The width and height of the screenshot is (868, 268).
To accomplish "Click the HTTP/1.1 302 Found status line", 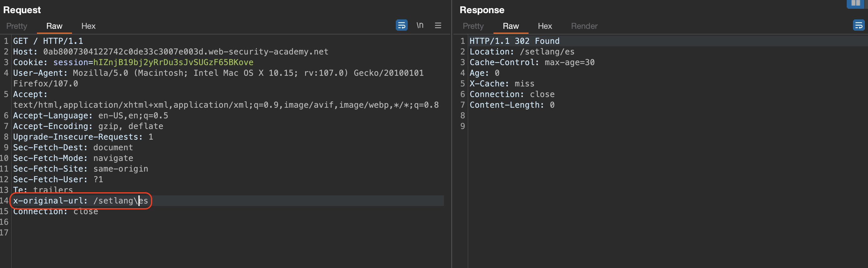I will point(514,41).
